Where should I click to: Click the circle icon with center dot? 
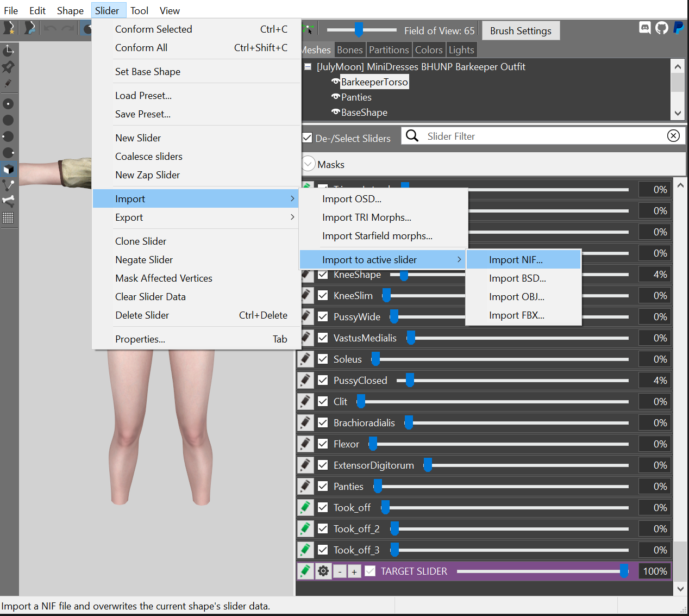coord(9,103)
